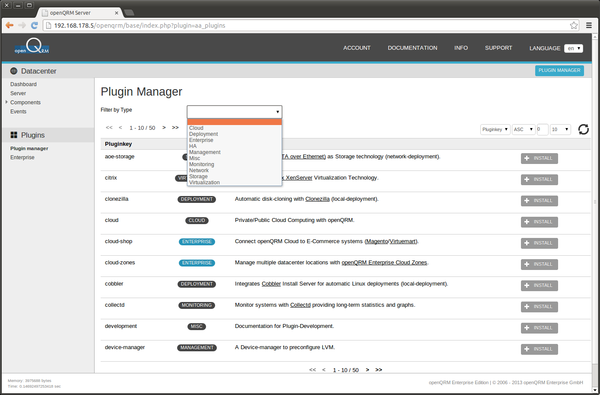Image resolution: width=600 pixels, height=395 pixels.
Task: Install the citrix plugin
Action: coord(539,180)
